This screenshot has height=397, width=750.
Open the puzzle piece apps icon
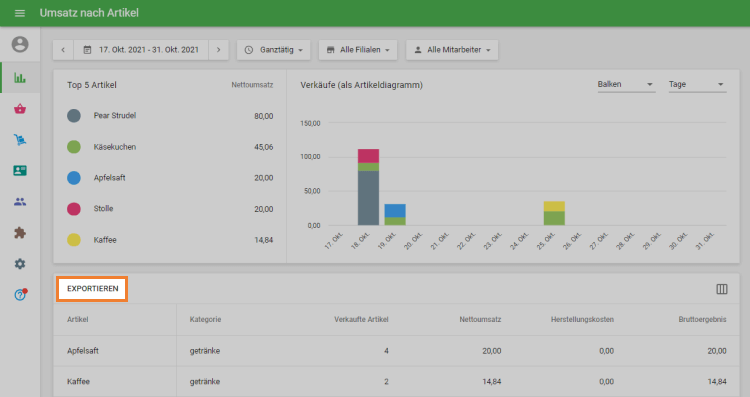click(x=20, y=233)
